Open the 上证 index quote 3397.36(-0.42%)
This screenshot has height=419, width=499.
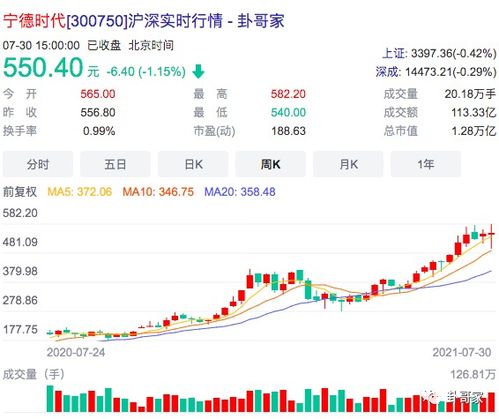coord(439,53)
